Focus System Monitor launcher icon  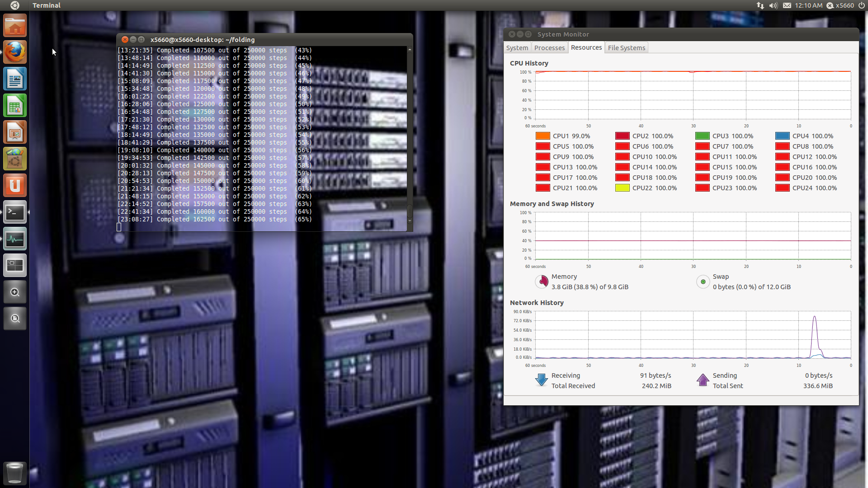15,239
